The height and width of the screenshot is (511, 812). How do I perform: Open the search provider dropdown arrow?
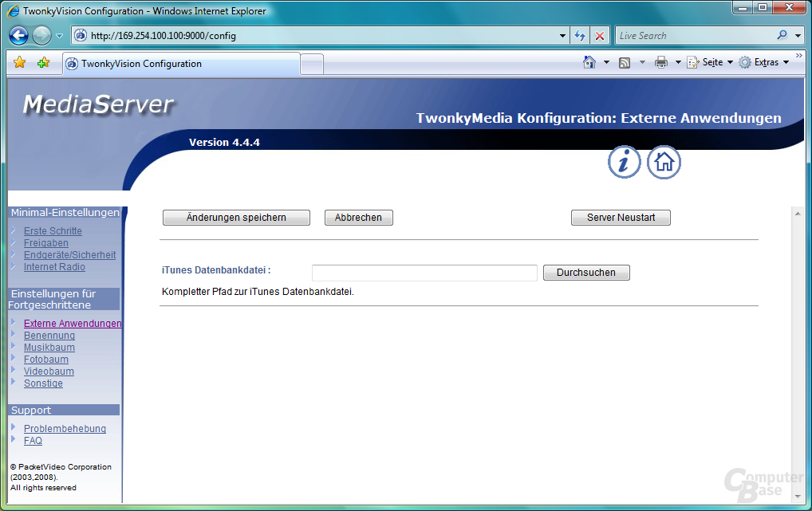pos(798,36)
